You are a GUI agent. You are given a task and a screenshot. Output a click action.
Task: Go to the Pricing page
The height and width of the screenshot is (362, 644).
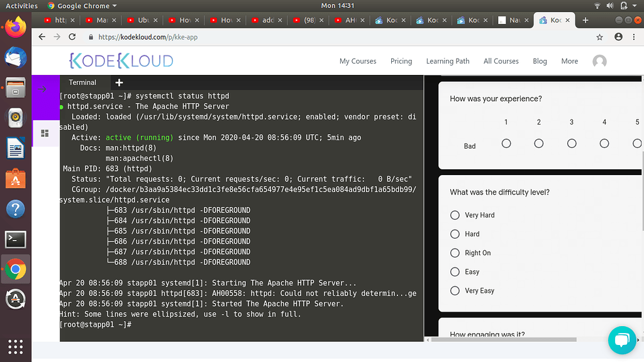click(401, 61)
